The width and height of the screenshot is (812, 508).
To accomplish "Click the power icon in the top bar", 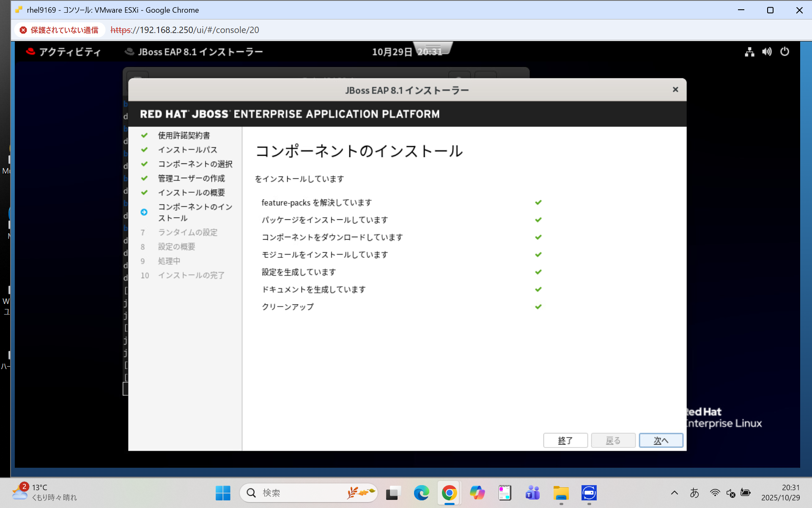I will coord(785,52).
